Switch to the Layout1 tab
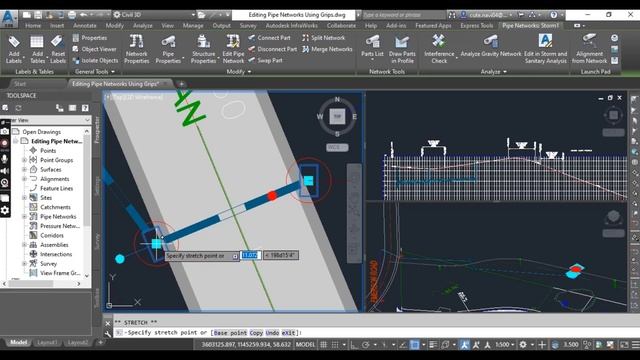Viewport: 640px width, 360px height. pos(47,342)
